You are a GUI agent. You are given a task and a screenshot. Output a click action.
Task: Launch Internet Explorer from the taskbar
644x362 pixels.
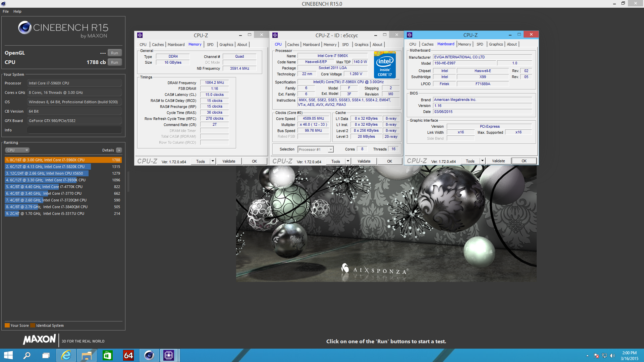pos(66,355)
